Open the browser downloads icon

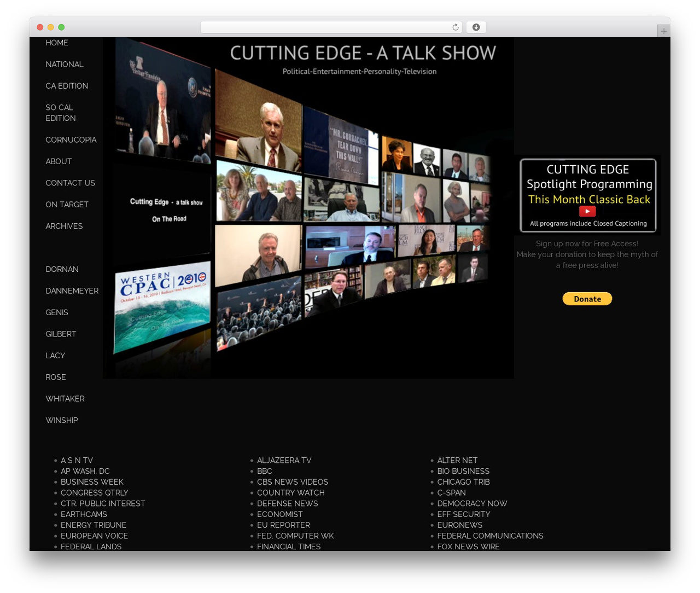(476, 27)
